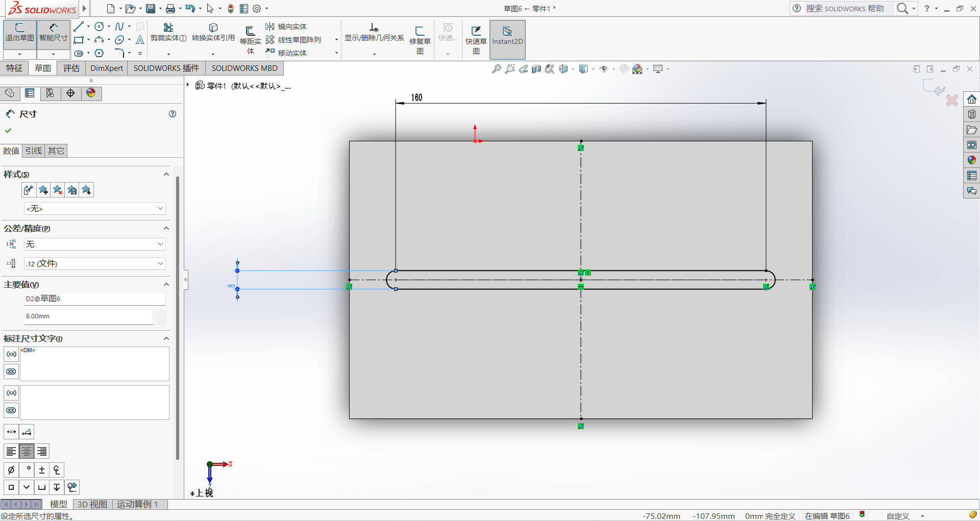Click the green checkmark to accept dimension
The width and height of the screenshot is (980, 521).
click(8, 131)
